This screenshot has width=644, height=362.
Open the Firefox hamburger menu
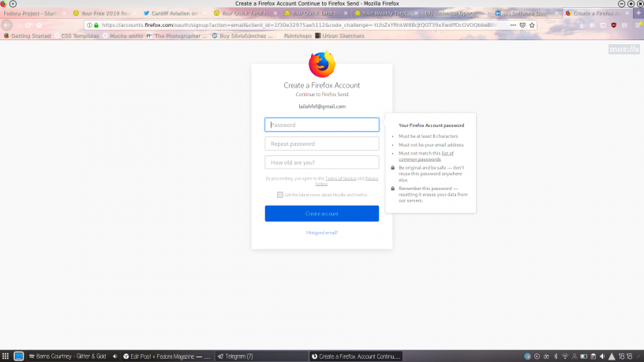click(x=637, y=24)
